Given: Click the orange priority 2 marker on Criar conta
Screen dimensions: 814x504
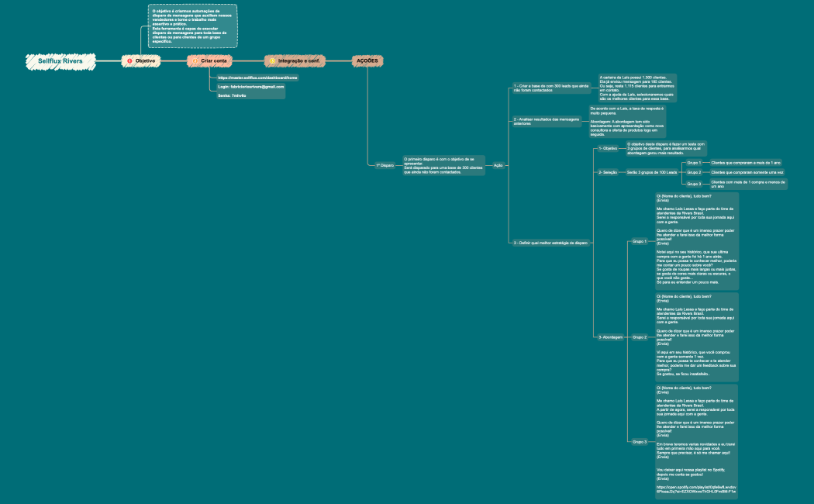Looking at the screenshot, I should click(x=195, y=60).
